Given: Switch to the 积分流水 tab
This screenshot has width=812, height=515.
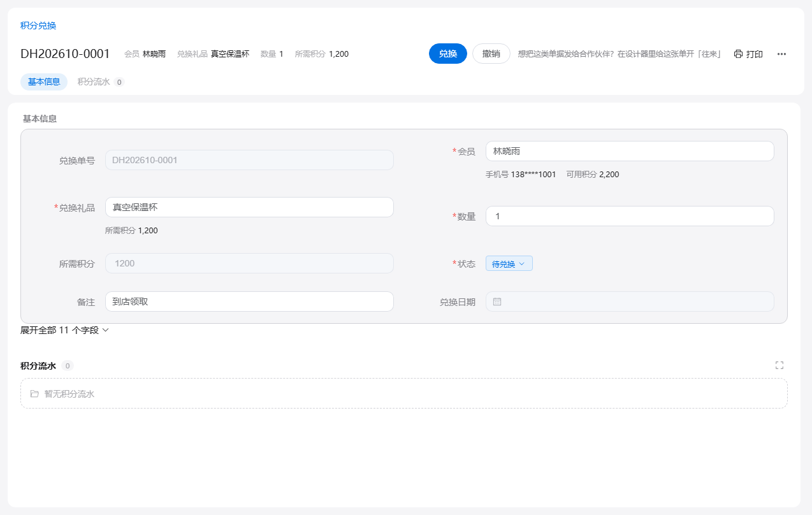Looking at the screenshot, I should coord(101,82).
